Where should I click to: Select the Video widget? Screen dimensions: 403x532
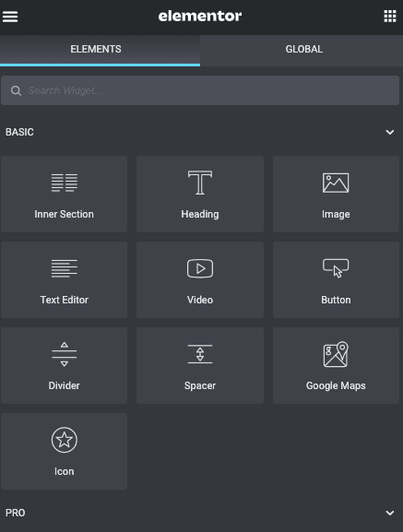[200, 280]
